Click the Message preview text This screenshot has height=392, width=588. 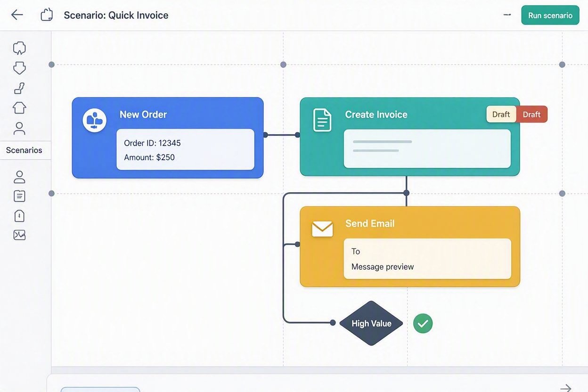point(383,267)
